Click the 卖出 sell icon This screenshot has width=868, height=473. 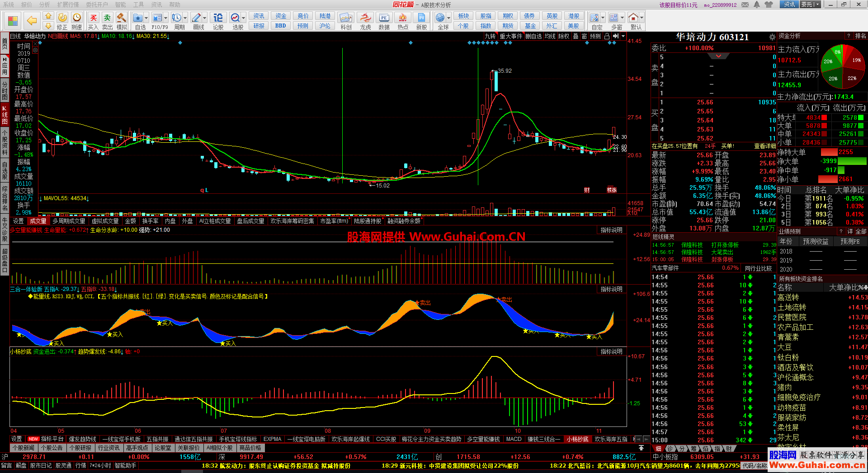107,21
